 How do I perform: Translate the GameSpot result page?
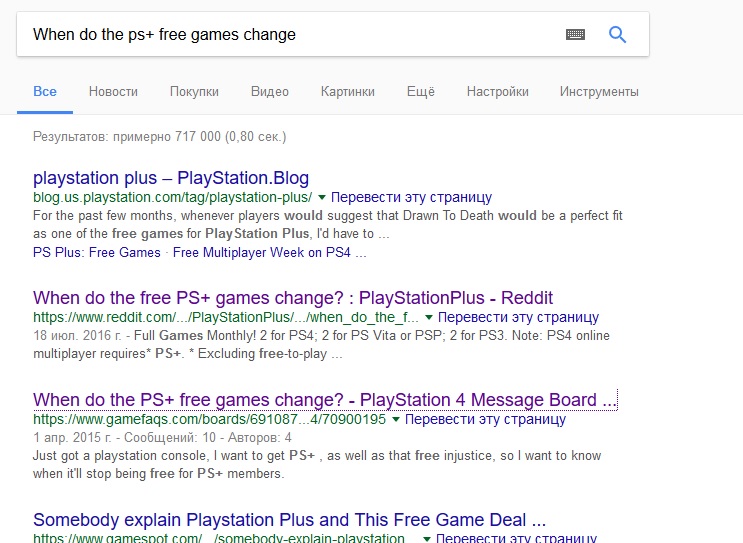tap(516, 538)
